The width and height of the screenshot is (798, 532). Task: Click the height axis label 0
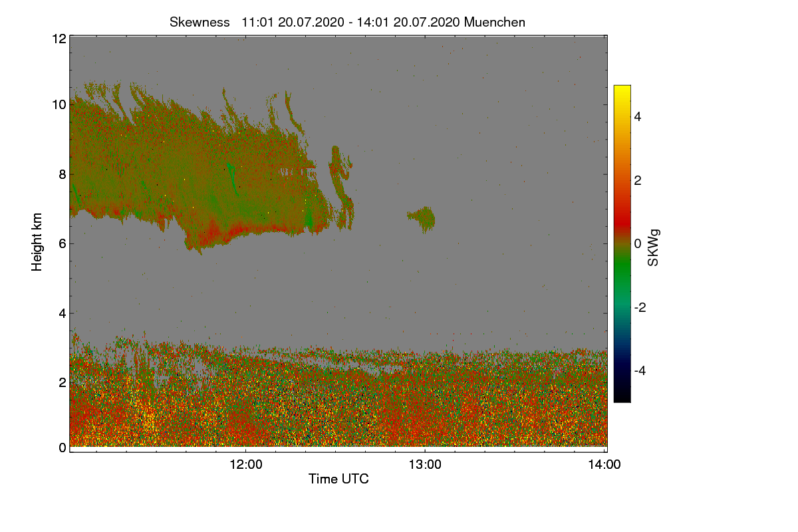pos(62,448)
